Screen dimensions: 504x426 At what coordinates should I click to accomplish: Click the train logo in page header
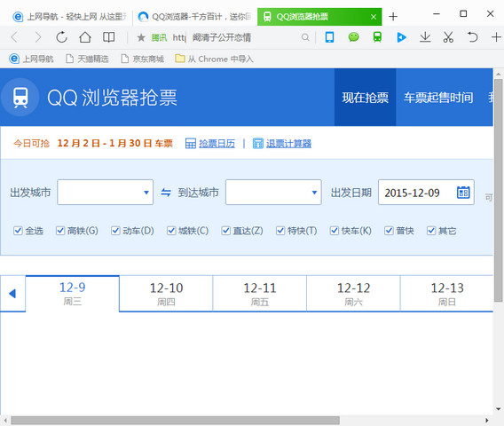click(x=20, y=97)
